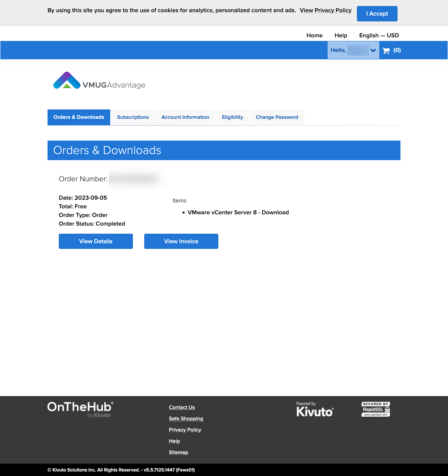The width and height of the screenshot is (448, 476).
Task: Open the shopping cart icon
Action: click(x=386, y=51)
